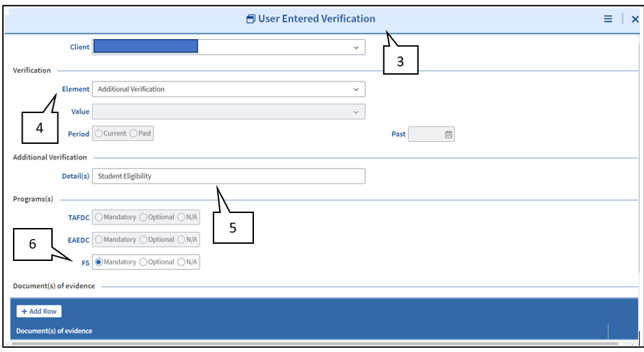Expand the Client dropdown
Image resolution: width=644 pixels, height=352 pixels.
point(356,47)
